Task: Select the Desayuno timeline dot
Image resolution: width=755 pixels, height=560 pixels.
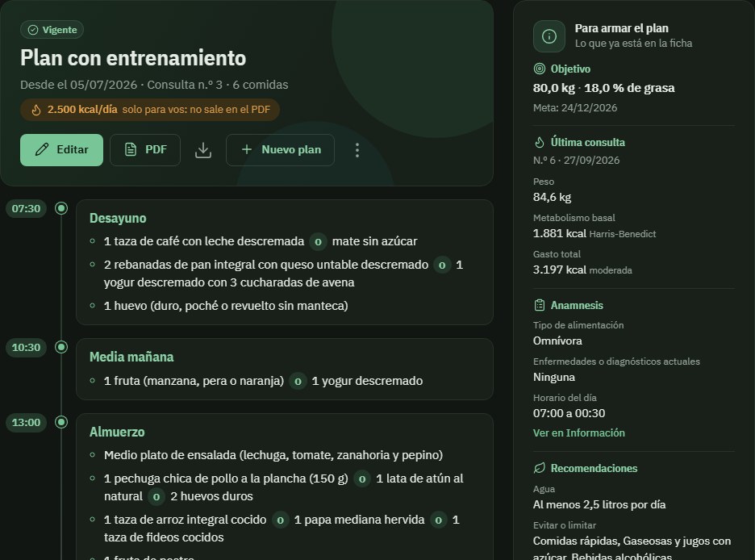Action: pyautogui.click(x=61, y=208)
